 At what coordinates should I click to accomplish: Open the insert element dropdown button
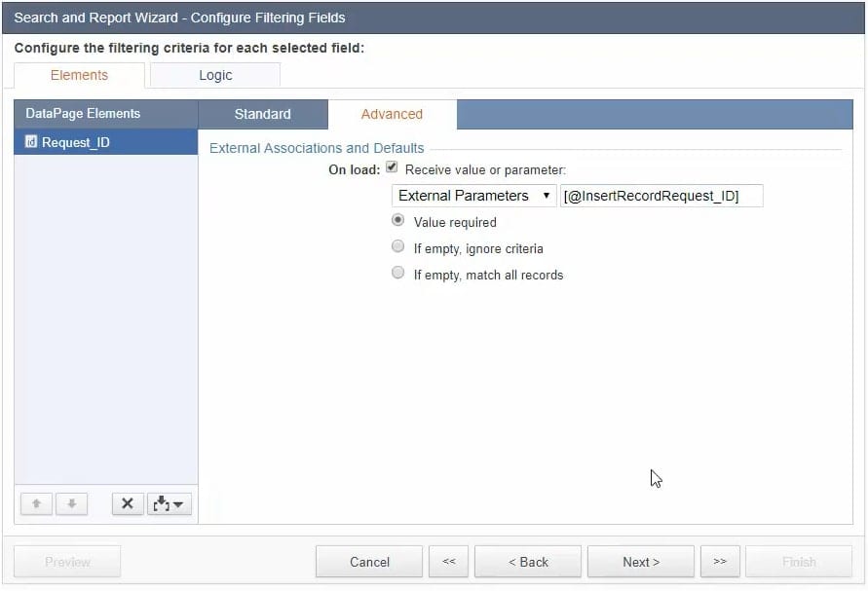tap(170, 504)
